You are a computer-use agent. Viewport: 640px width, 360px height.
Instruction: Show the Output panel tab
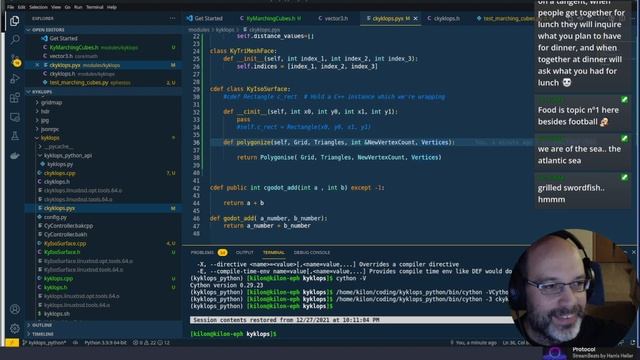[244, 253]
